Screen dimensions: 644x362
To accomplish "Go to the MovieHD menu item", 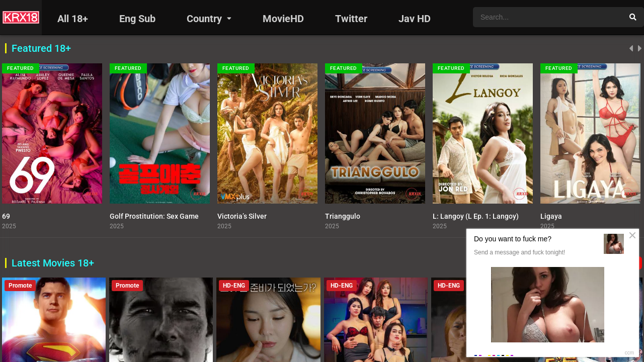I will (x=283, y=19).
